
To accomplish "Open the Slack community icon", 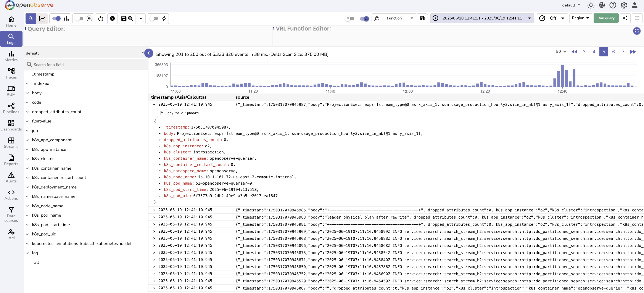I will point(602,5).
